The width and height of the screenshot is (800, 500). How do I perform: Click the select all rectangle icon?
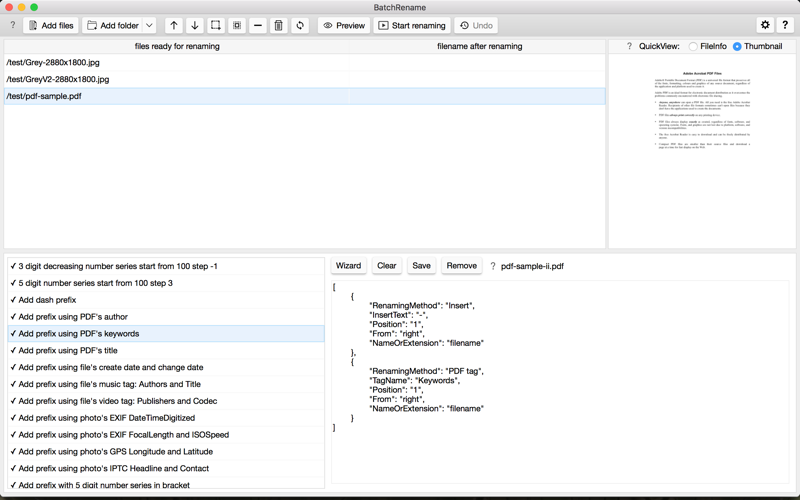tap(216, 26)
